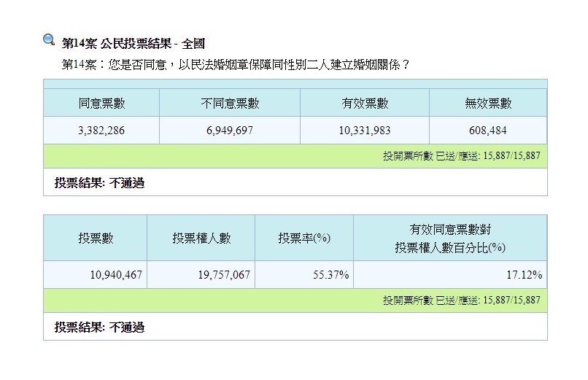Viewport: 588px width, 380px height.
Task: Select the percentage value 17.12%
Action: click(525, 275)
